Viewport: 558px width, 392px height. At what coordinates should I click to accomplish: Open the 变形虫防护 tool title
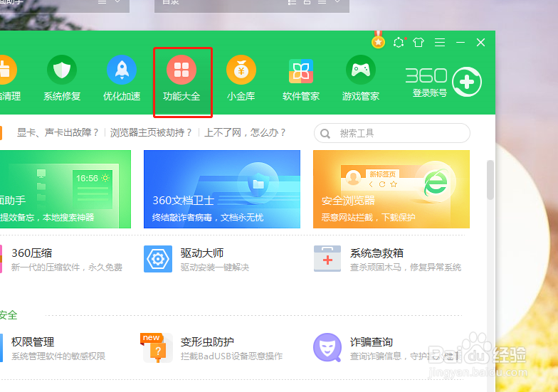tap(207, 341)
